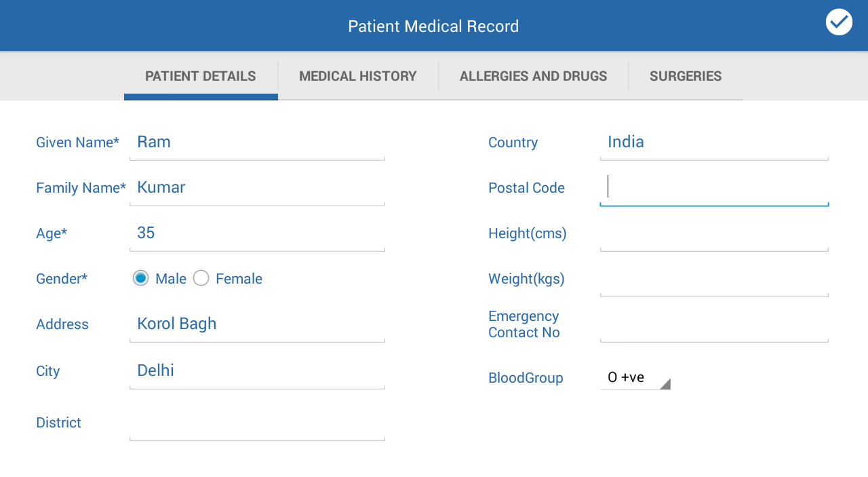This screenshot has width=868, height=477.
Task: Click the Given Name field
Action: click(x=257, y=142)
